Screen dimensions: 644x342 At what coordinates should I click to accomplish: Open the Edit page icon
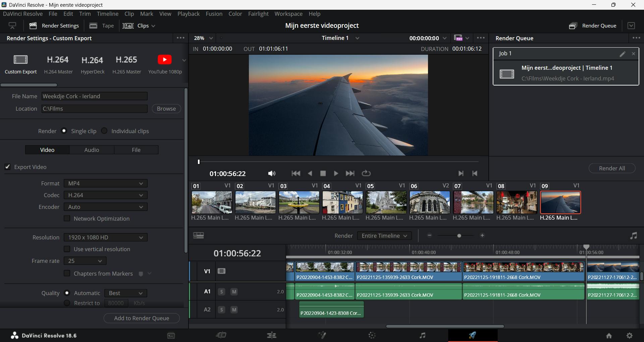tap(271, 335)
